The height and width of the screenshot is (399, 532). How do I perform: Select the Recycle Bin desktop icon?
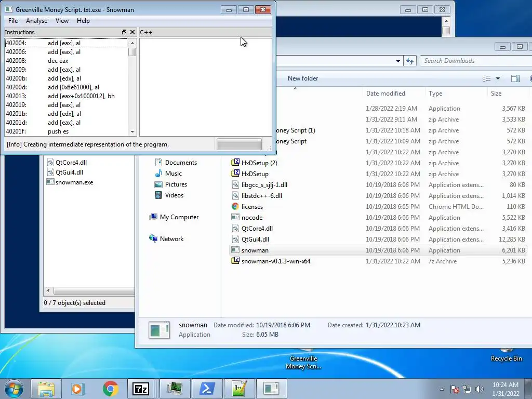[x=506, y=355]
